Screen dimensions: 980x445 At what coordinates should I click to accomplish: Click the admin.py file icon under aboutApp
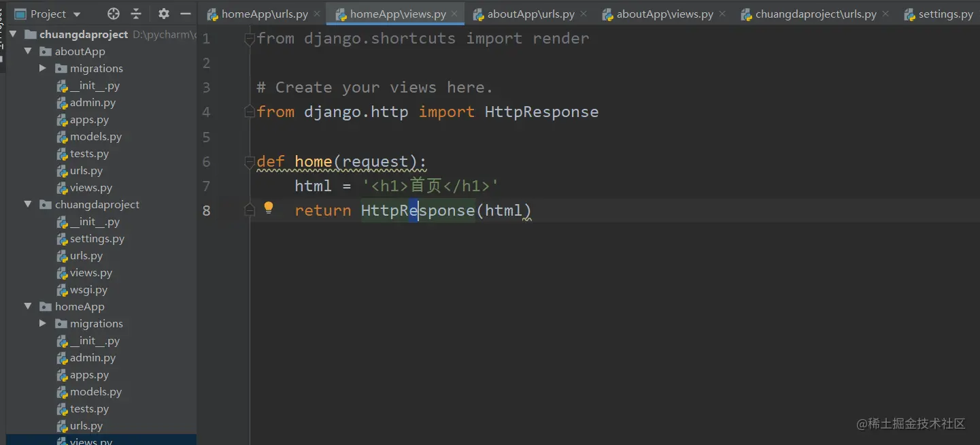(62, 102)
